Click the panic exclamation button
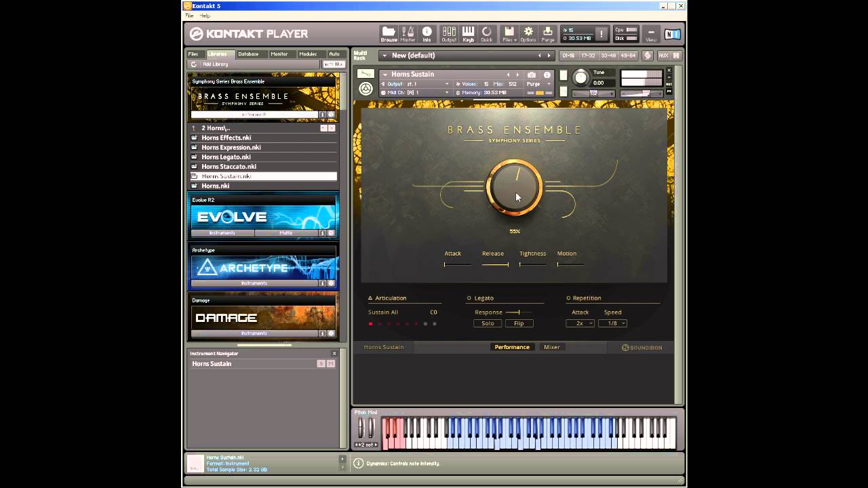This screenshot has height=488, width=868. (x=601, y=34)
